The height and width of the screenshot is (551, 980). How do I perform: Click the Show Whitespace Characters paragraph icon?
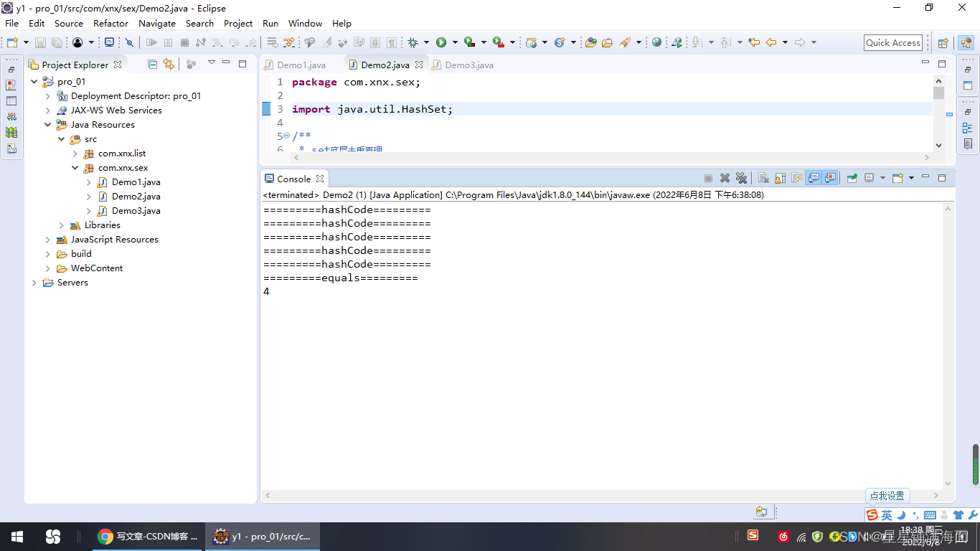click(391, 42)
